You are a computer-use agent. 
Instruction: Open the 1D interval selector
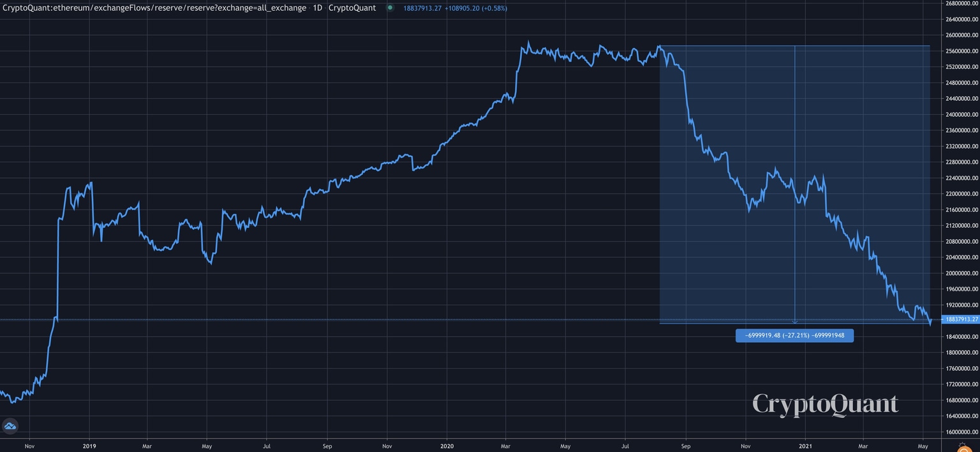[x=318, y=8]
